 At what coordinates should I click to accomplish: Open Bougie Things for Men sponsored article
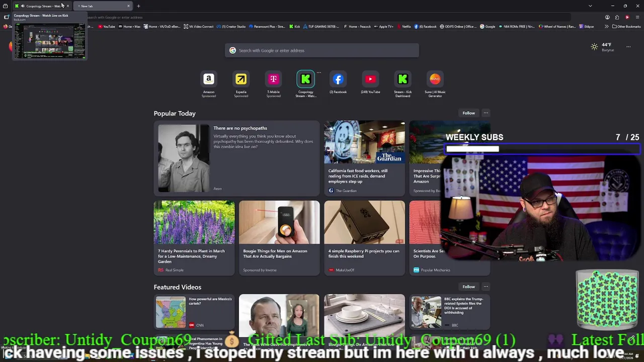279,238
